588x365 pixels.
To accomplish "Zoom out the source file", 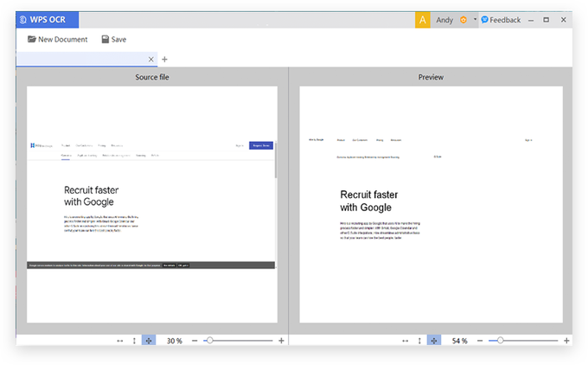I will [x=195, y=341].
